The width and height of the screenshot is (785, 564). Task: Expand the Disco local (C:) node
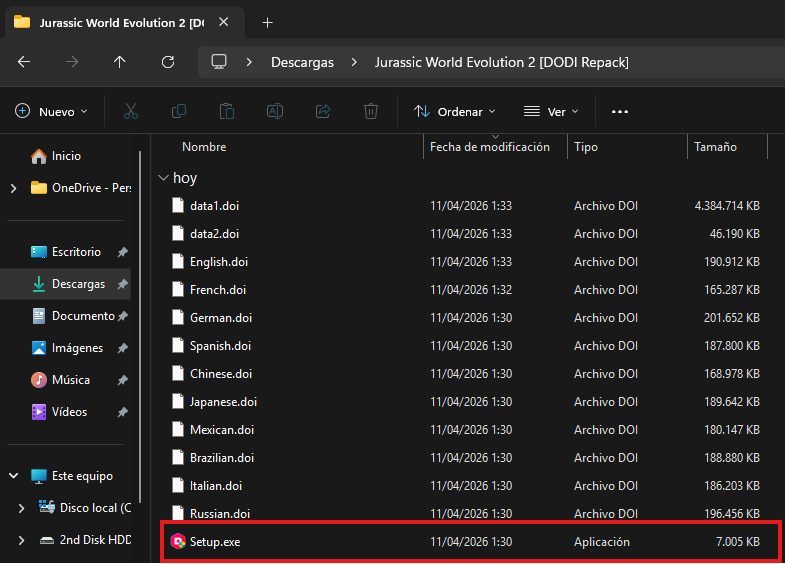[21, 508]
